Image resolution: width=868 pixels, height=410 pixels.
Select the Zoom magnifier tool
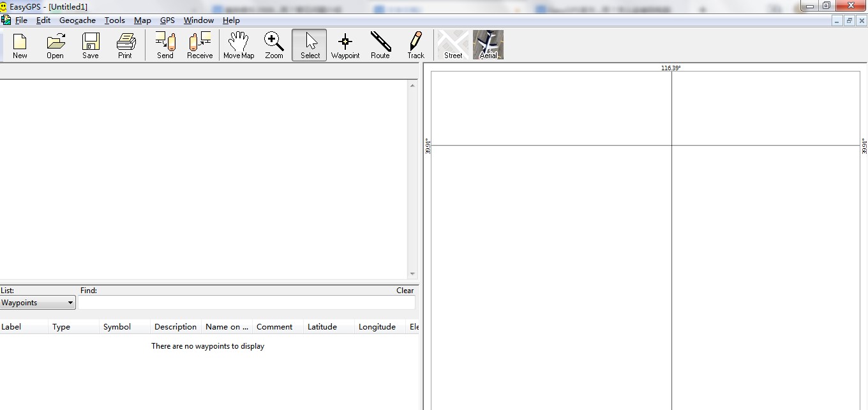(274, 45)
